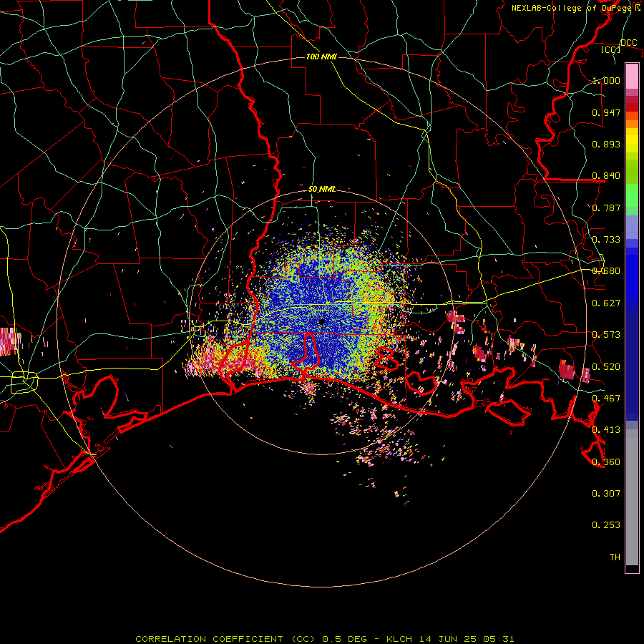Click the 0.947 value on the color scale
This screenshot has width=644, height=644.
pyautogui.click(x=606, y=112)
